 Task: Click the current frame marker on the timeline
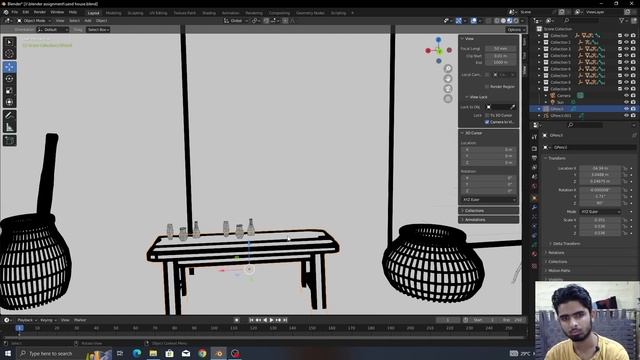[x=19, y=328]
